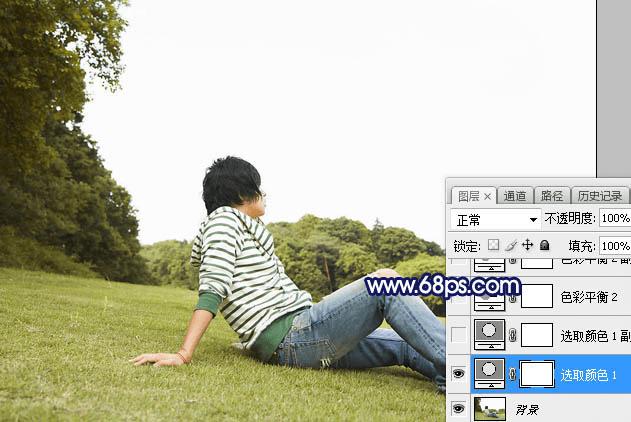The width and height of the screenshot is (631, 422).
Task: Show the 选取颜色 1 副本 layer
Action: 458,335
